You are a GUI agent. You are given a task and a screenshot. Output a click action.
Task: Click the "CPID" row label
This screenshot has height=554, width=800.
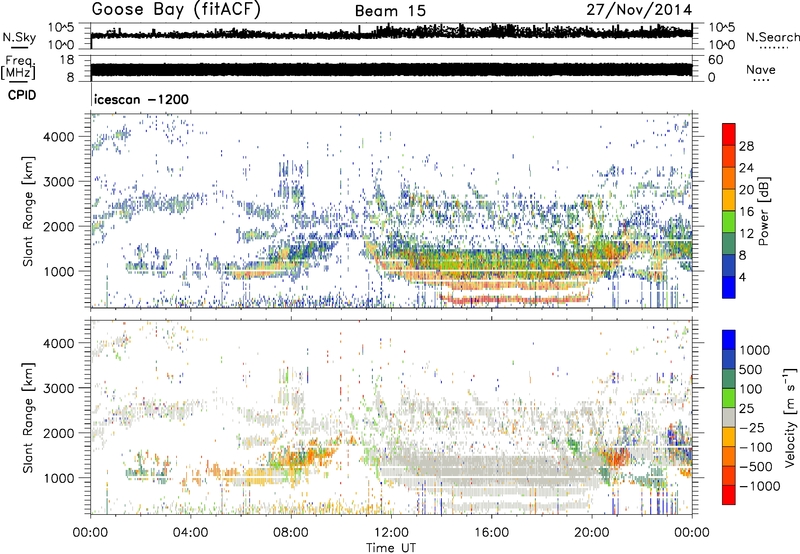point(21,95)
